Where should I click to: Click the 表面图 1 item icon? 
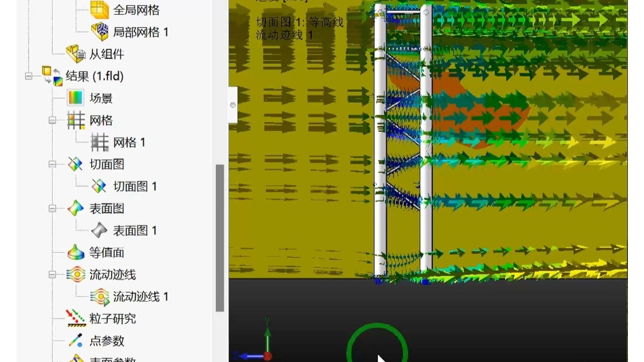[100, 231]
